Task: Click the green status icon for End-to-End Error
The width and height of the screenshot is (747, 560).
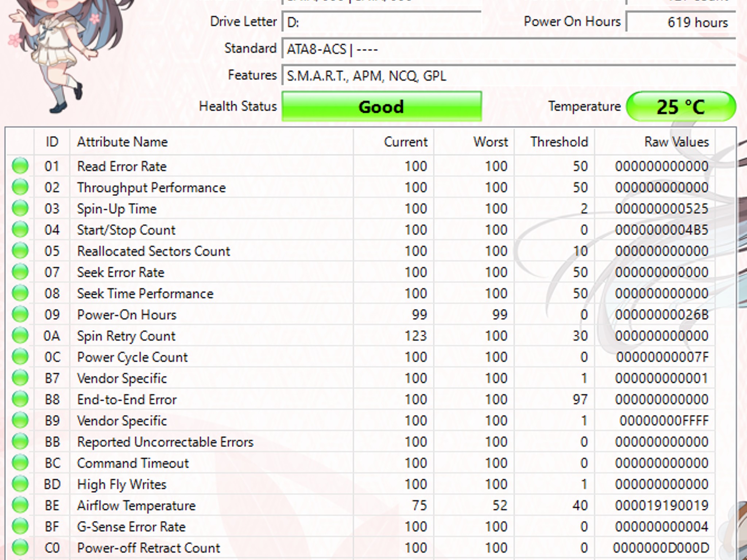Action: pyautogui.click(x=20, y=399)
